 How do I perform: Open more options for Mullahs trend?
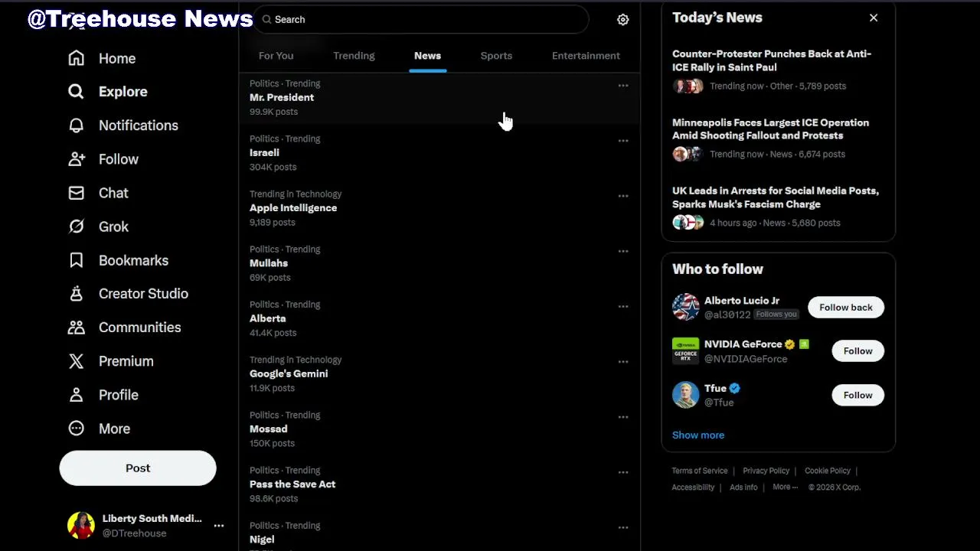tap(623, 251)
